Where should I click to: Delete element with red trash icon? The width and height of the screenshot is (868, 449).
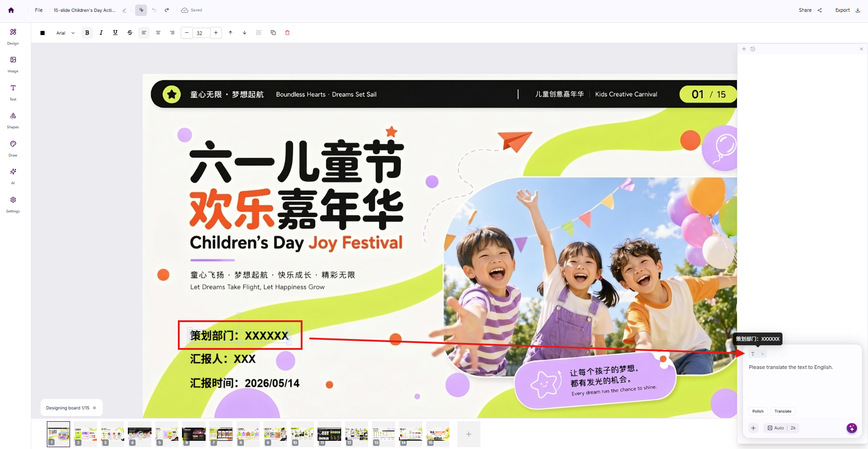[x=287, y=33]
